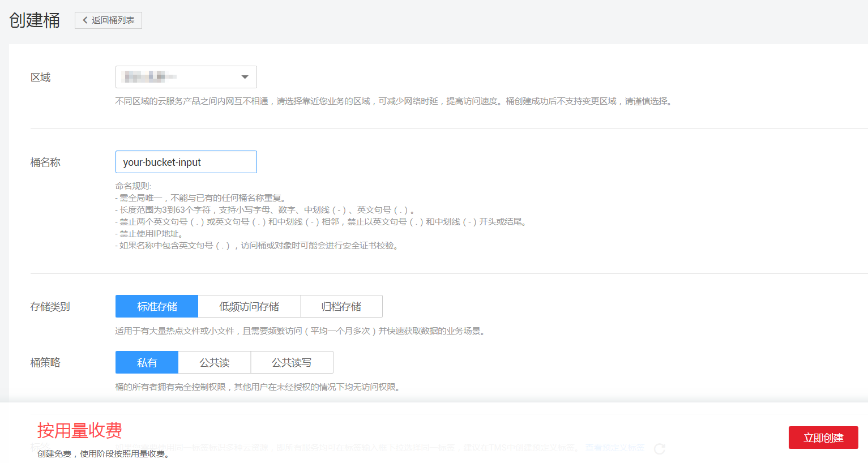Click the rule starting 如果名称中包含英文句号
The image size is (868, 463).
click(x=258, y=245)
